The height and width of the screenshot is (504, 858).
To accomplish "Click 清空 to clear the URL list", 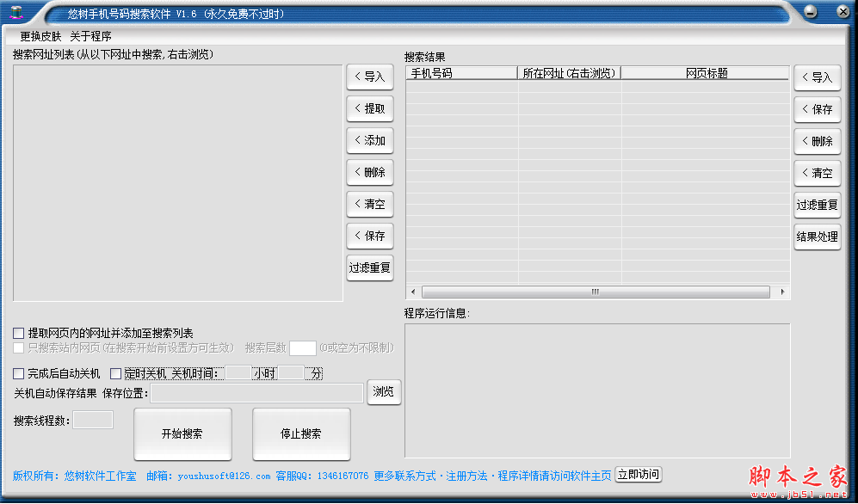I will coord(369,204).
